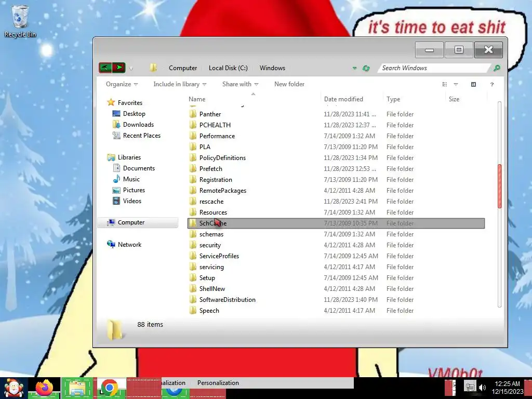Select the Prefetch folder icon
The image size is (532, 399).
point(193,168)
